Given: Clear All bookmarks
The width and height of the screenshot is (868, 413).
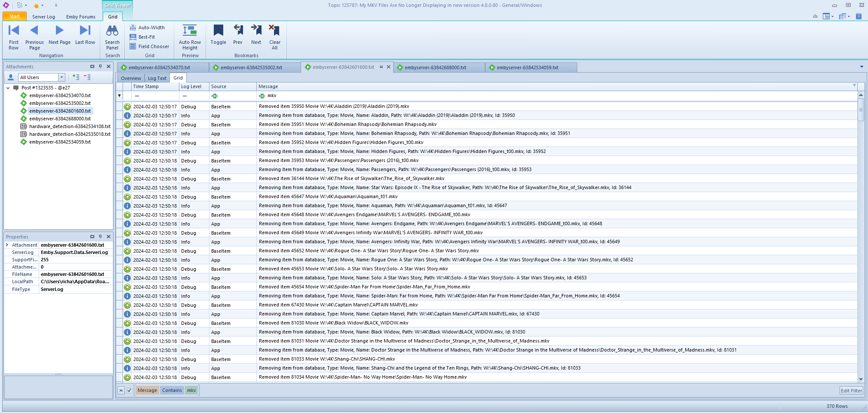Looking at the screenshot, I should pos(274,37).
